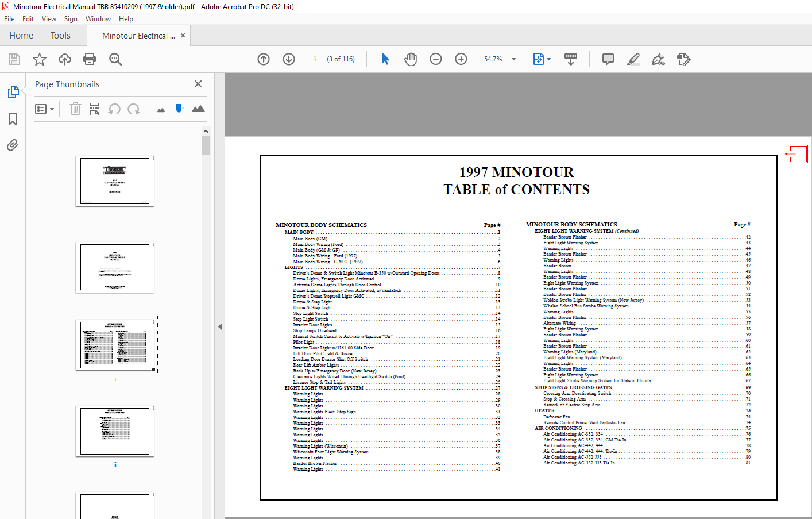Screen dimensions: 812x519
Task: Click the stamp/edit tool icon
Action: pos(684,59)
